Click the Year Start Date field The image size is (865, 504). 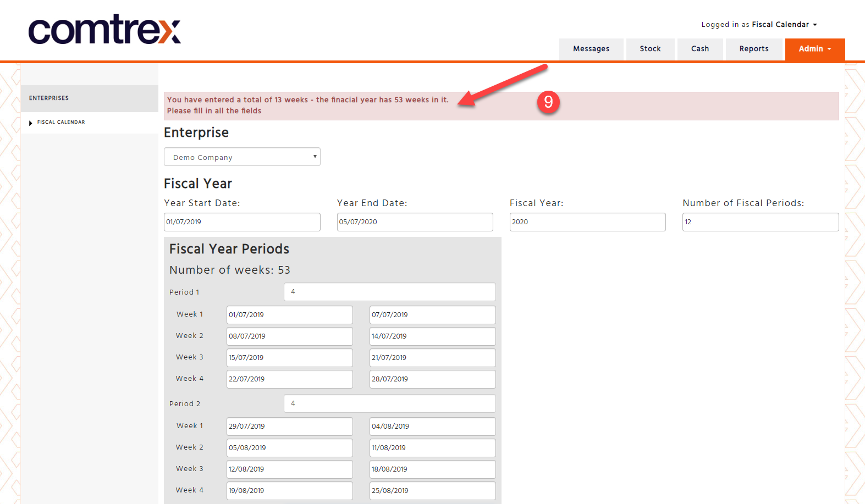click(242, 222)
